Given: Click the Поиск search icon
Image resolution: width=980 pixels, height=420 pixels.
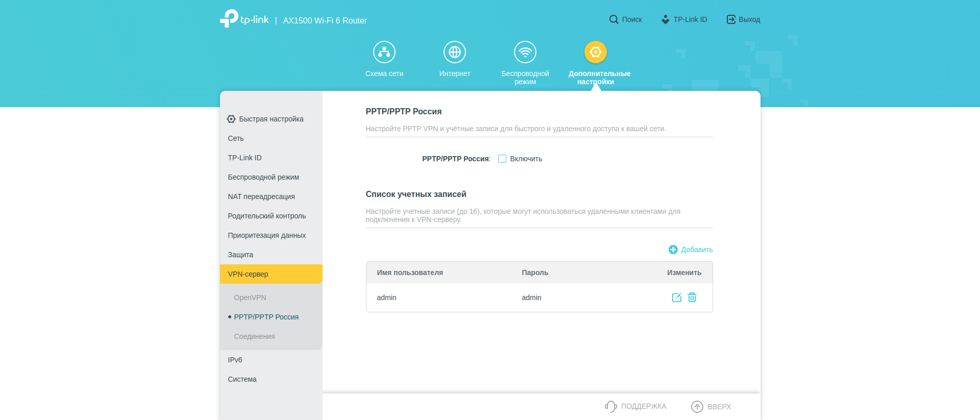Looking at the screenshot, I should (614, 19).
